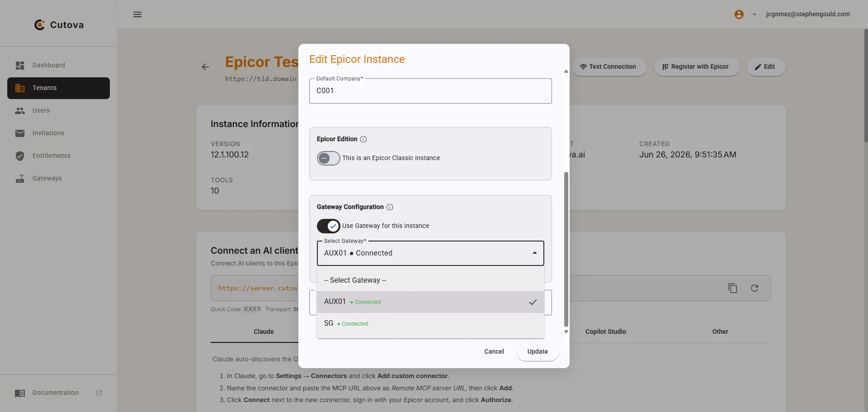Open Users in the sidebar
Viewport: 868px width, 412px height.
coord(58,111)
